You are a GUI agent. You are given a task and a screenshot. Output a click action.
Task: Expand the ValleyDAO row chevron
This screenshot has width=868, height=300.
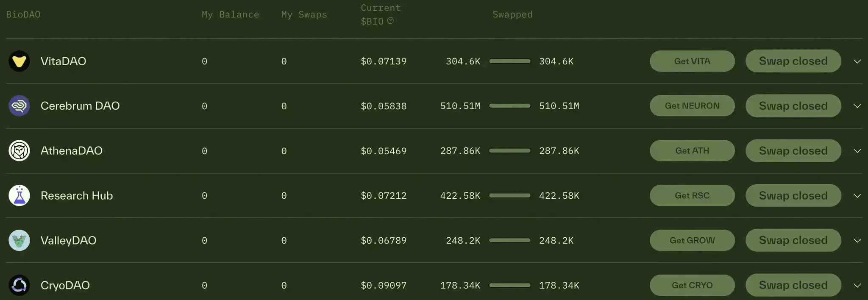point(857,241)
